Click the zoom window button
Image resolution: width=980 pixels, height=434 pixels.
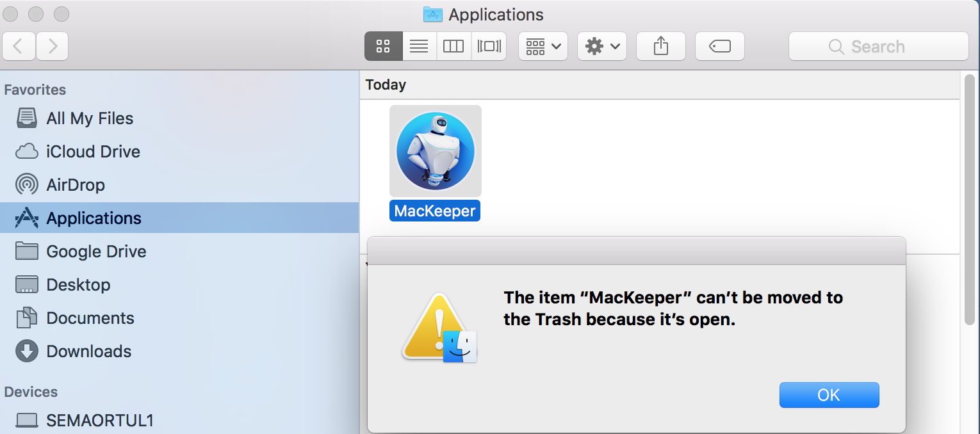point(61,13)
